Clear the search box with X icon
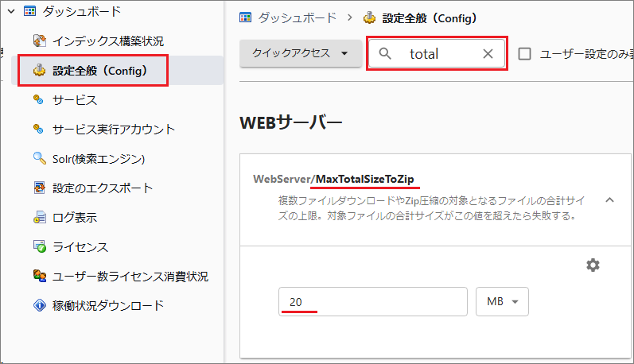This screenshot has height=364, width=634. (x=488, y=54)
